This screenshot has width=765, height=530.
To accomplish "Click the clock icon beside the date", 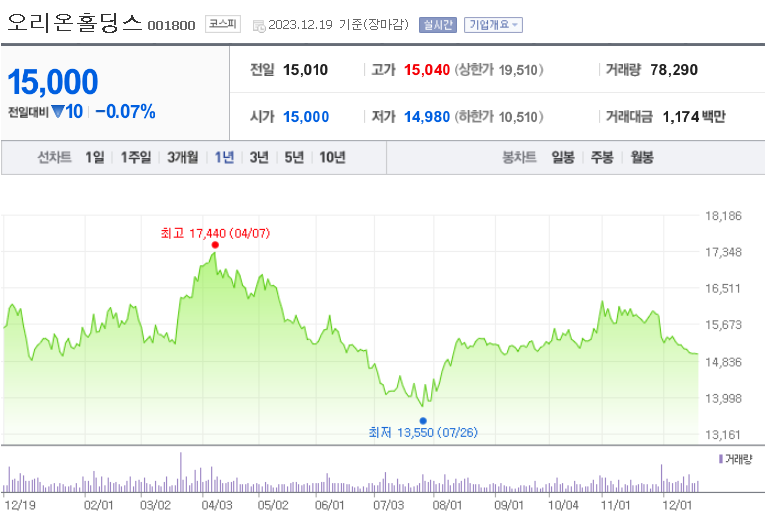I will click(x=259, y=26).
